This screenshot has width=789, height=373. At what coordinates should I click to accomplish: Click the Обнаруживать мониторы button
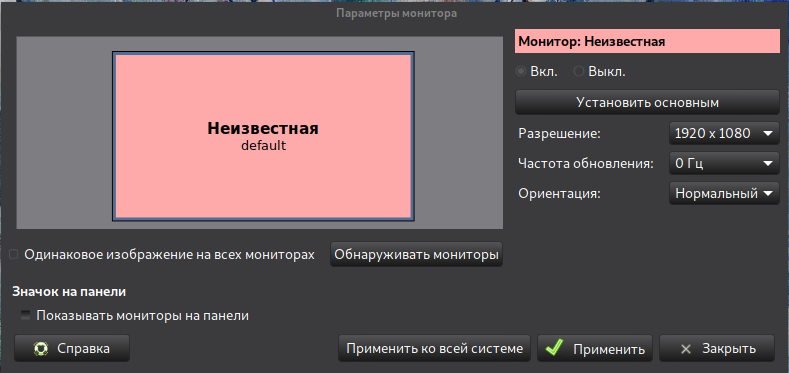(x=417, y=255)
